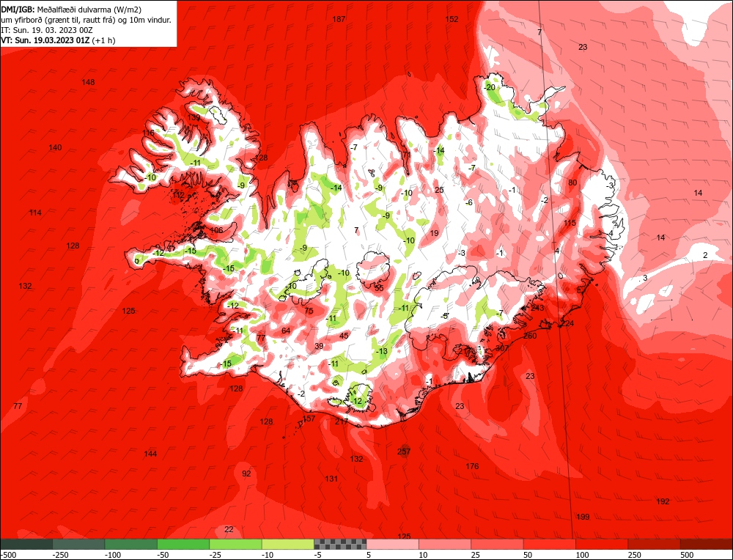Click the value '199' near bottom right

pyautogui.click(x=583, y=517)
